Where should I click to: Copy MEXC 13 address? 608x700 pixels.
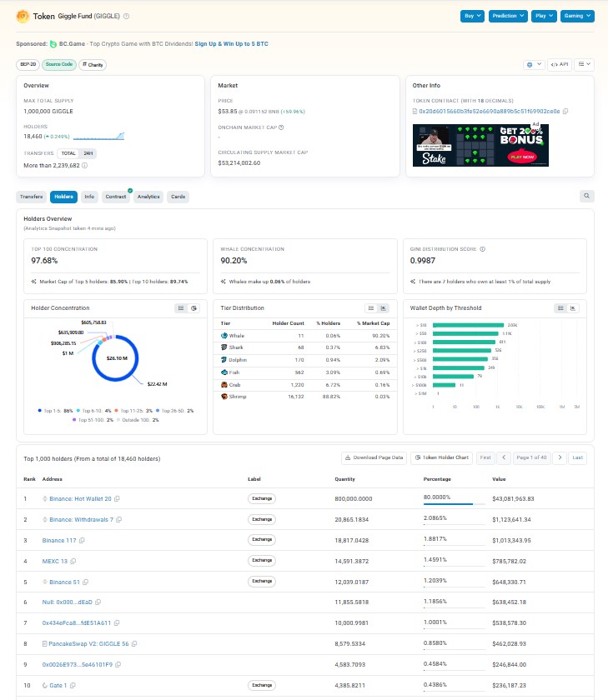[73, 561]
